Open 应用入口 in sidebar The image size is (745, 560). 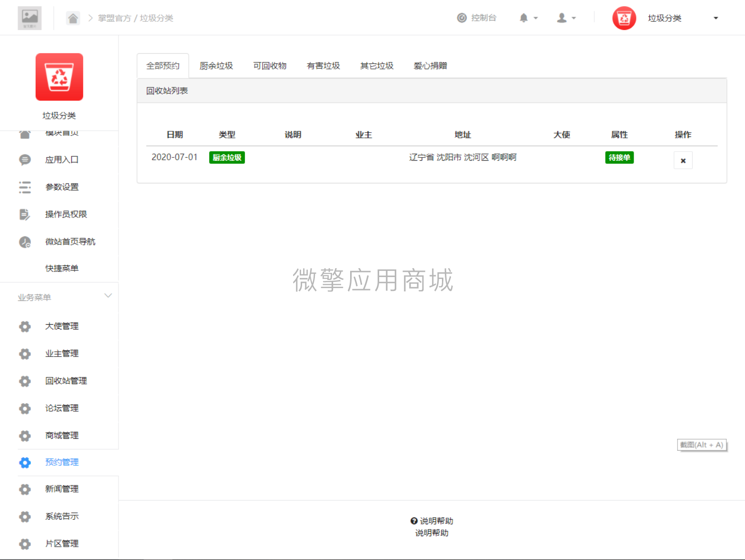[62, 160]
